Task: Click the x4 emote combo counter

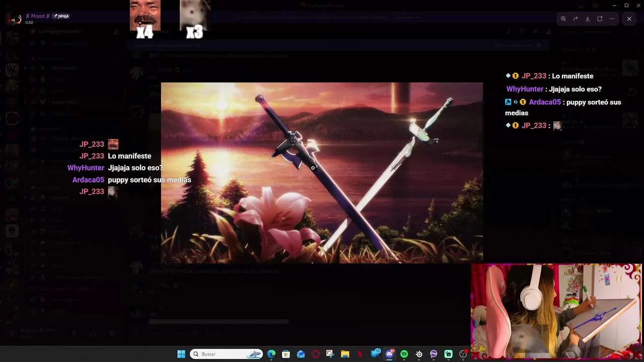Action: [x=145, y=32]
